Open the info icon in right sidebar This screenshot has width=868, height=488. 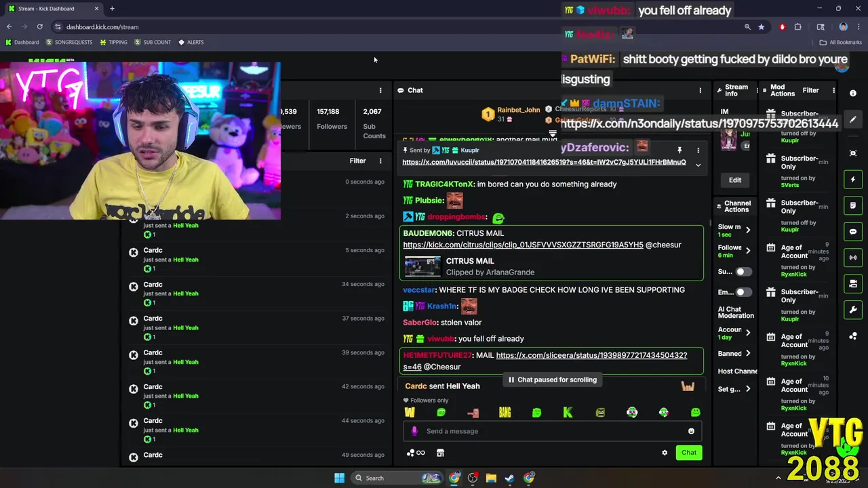[x=853, y=93]
